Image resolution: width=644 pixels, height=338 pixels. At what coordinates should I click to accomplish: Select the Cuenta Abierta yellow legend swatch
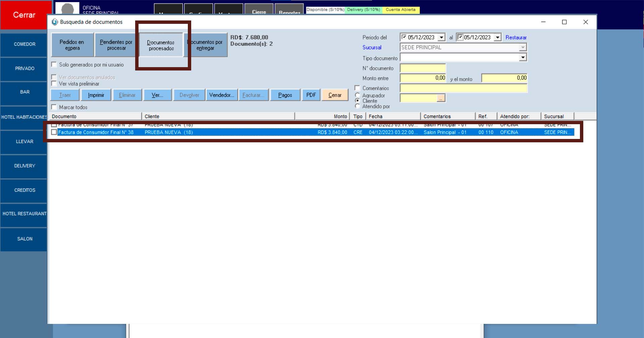coord(400,10)
